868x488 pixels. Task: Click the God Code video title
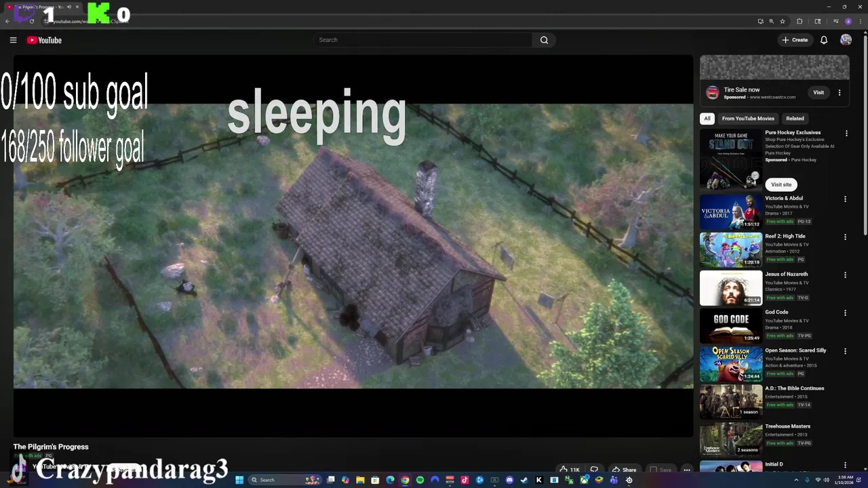pyautogui.click(x=776, y=312)
